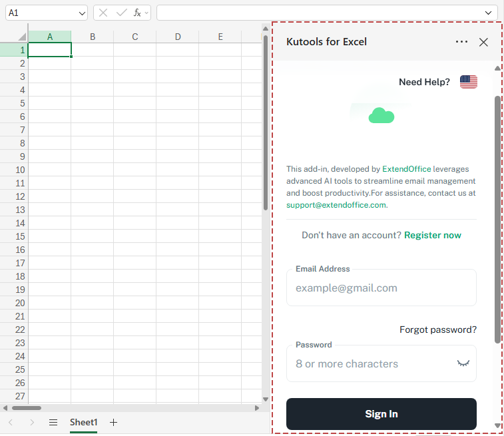Click support@extendoffice.com email link
The image size is (504, 436).
click(336, 205)
